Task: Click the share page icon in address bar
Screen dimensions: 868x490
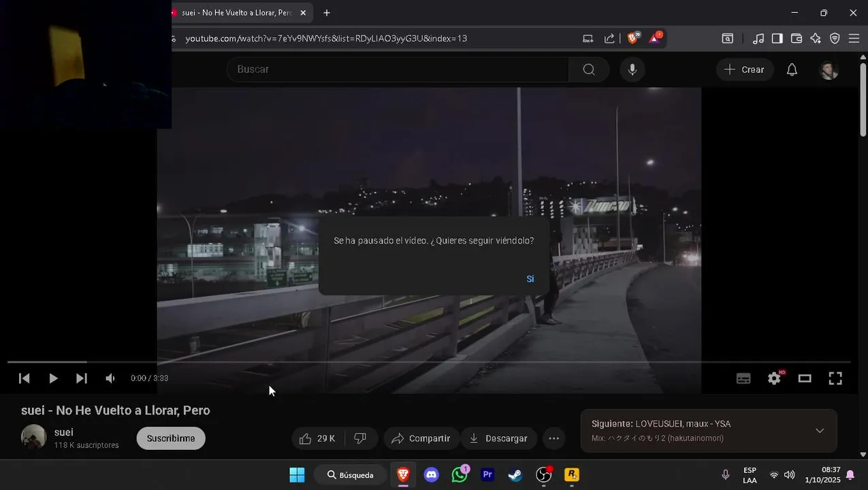Action: (609, 38)
